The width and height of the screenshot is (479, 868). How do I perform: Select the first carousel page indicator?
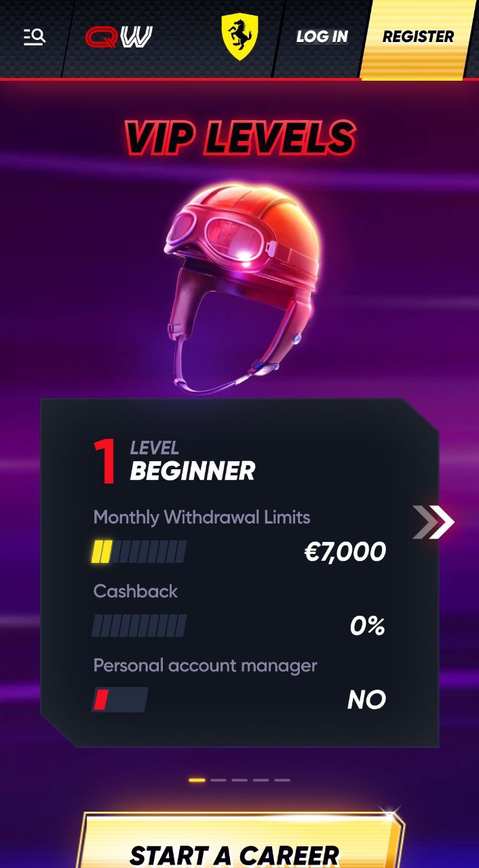coord(197,780)
